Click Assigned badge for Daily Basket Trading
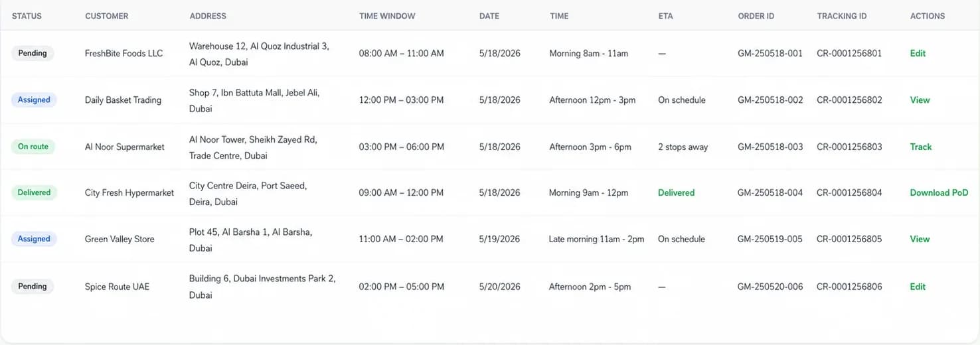This screenshot has width=980, height=345. (34, 100)
